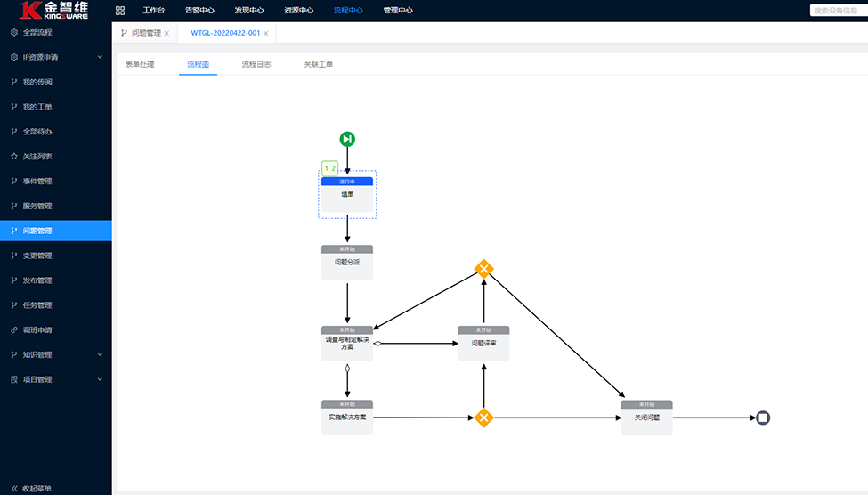Click the 服务管理 branch icon
Screen dimensions: 868x495
pos(14,206)
